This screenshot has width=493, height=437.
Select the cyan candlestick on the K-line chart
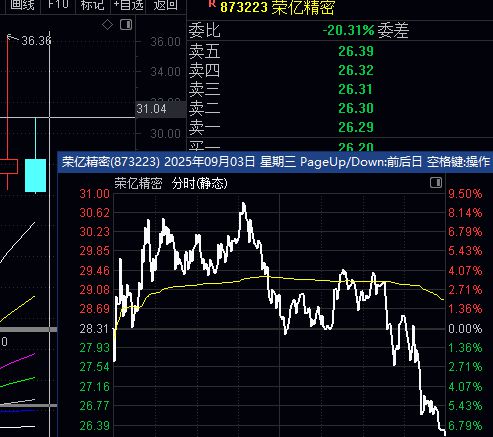pos(35,175)
